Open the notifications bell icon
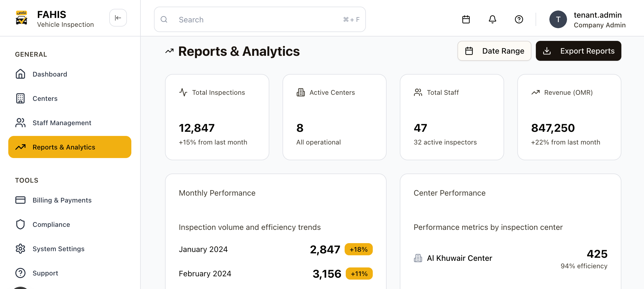The image size is (644, 289). point(493,19)
